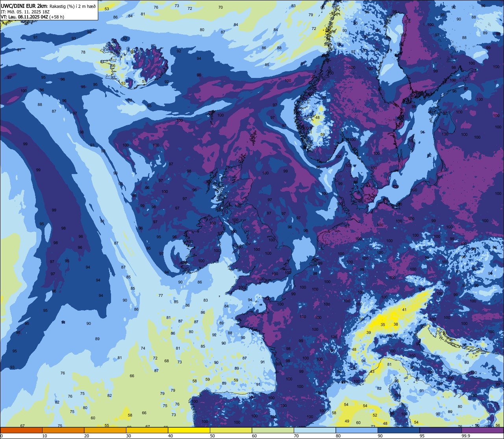Pick the 70–80% light blue legend swatch

point(314,430)
